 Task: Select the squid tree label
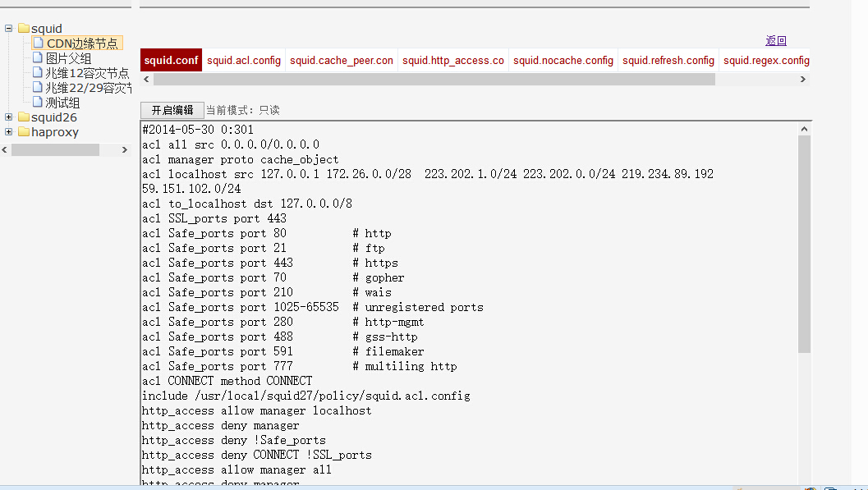[47, 28]
